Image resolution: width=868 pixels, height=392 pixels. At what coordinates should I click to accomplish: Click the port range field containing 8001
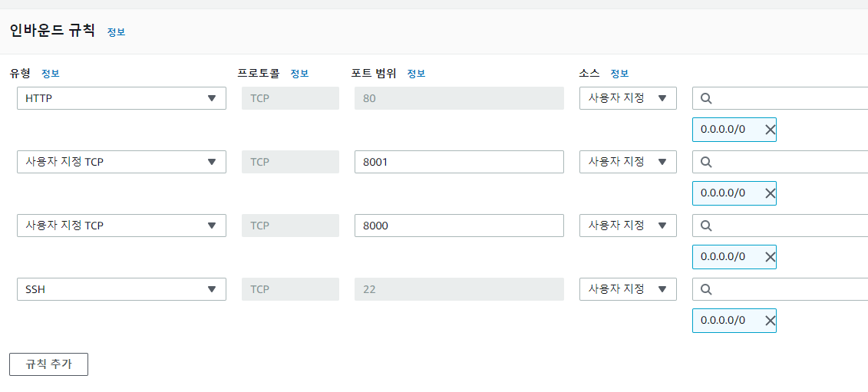[458, 162]
